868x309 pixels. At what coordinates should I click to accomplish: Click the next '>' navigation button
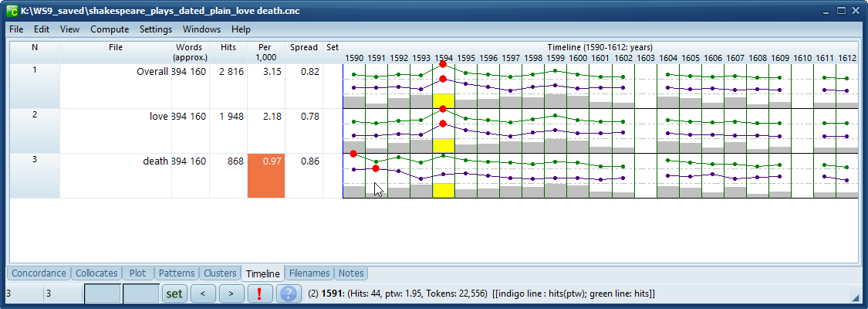point(231,294)
